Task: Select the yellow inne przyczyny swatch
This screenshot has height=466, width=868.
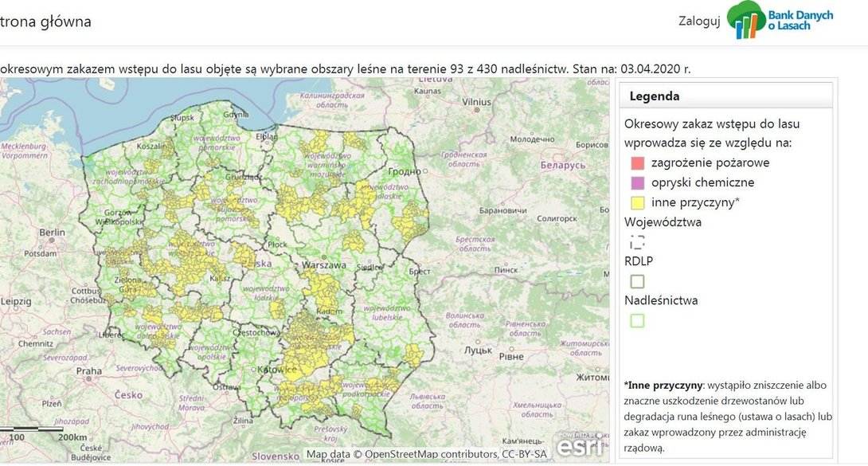Action: tap(638, 202)
